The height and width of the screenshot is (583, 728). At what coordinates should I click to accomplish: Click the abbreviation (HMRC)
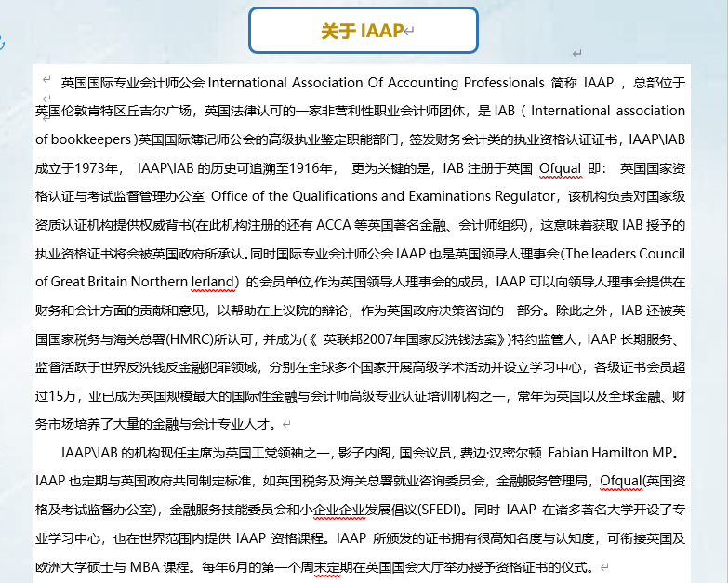coord(189,339)
